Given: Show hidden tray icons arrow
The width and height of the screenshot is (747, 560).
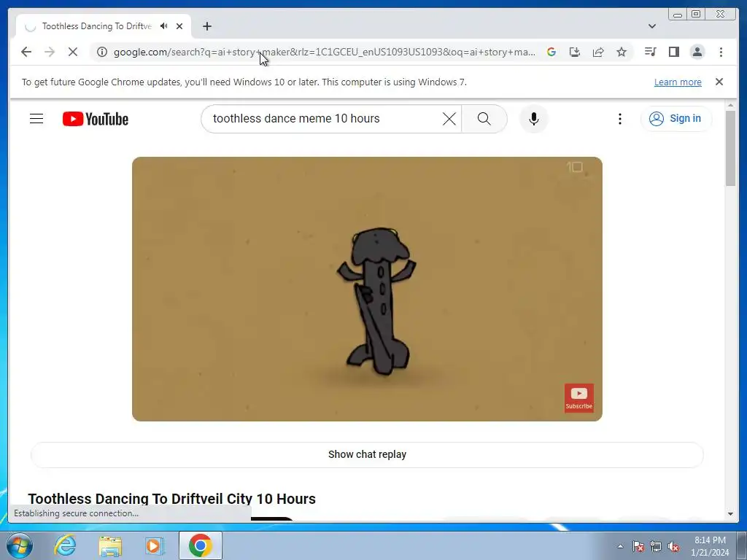Looking at the screenshot, I should [x=620, y=546].
